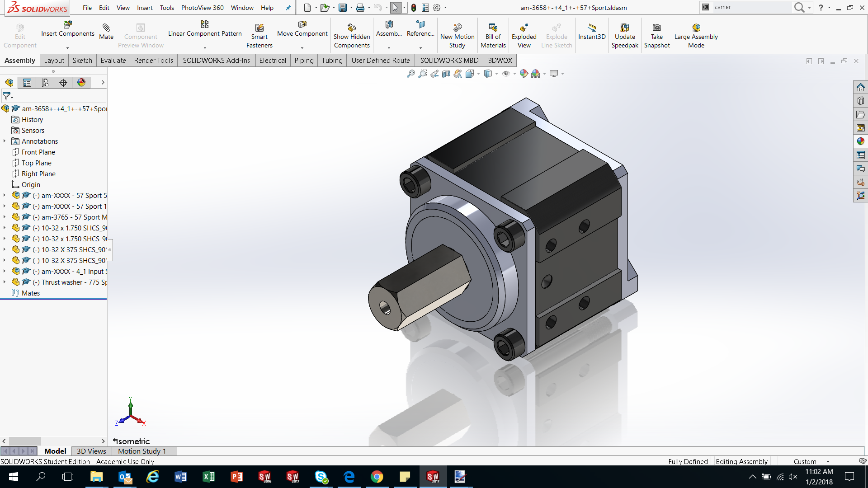Click the Custom properties control in status bar

tap(805, 461)
